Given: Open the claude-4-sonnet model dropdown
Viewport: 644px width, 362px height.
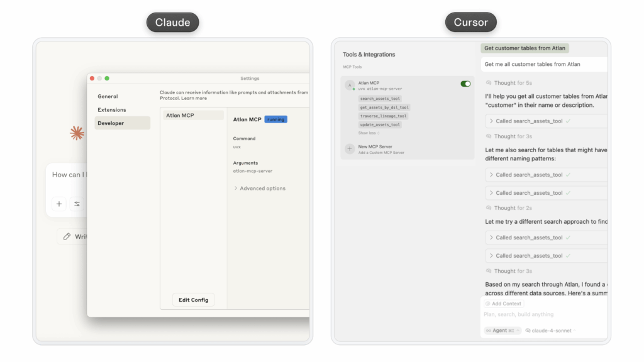Looking at the screenshot, I should pos(551,331).
